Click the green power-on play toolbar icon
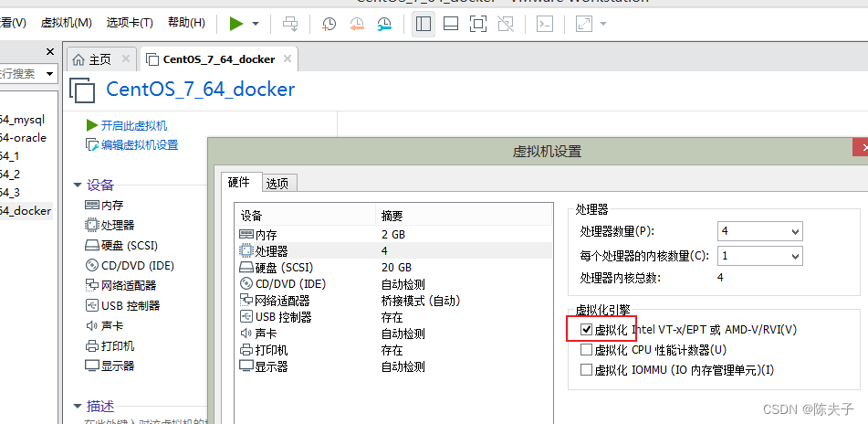Image resolution: width=868 pixels, height=424 pixels. point(236,23)
